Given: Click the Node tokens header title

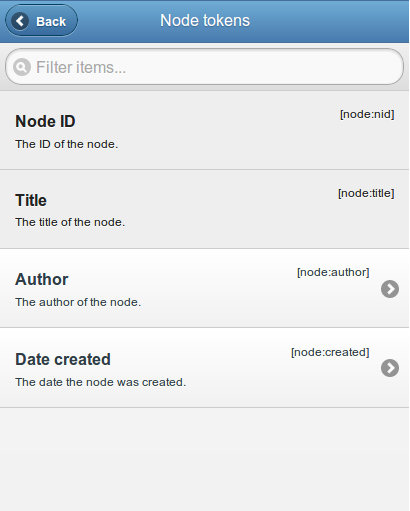Looking at the screenshot, I should (205, 20).
